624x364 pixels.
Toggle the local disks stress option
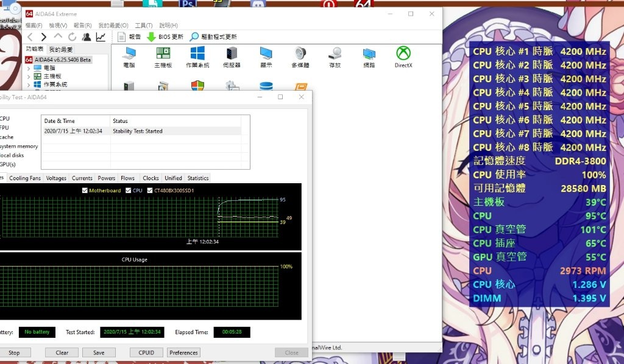click(x=12, y=155)
